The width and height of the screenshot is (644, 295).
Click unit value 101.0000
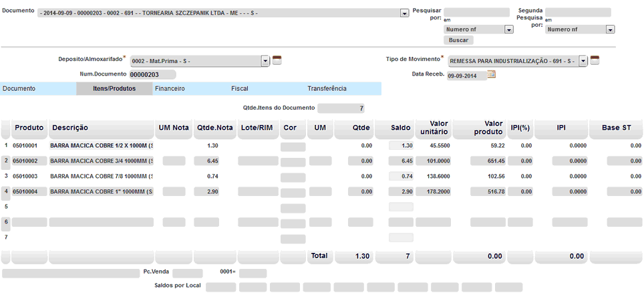click(x=434, y=161)
